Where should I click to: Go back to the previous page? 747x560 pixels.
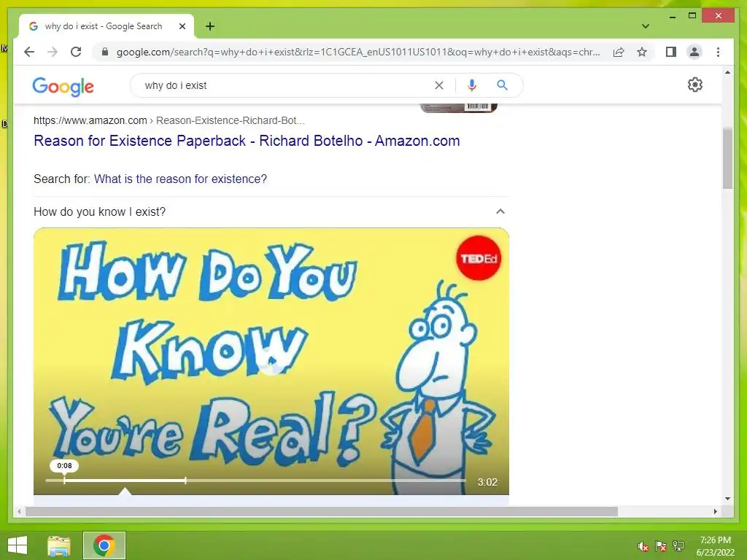[x=29, y=52]
